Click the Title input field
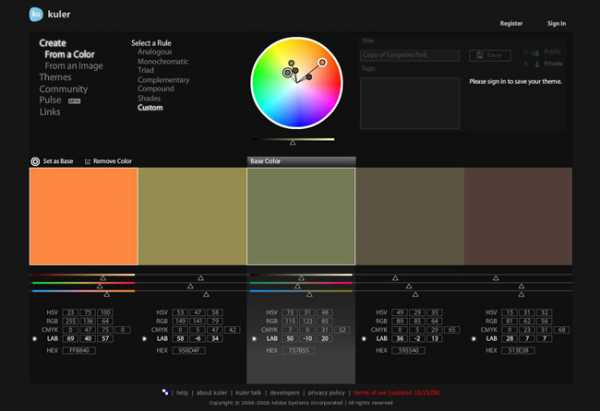Image resolution: width=600 pixels, height=411 pixels. (410, 56)
